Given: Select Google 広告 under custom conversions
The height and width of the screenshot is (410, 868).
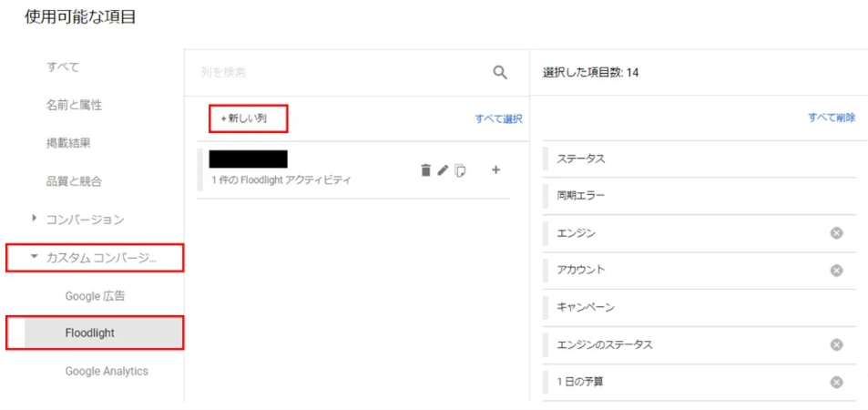Looking at the screenshot, I should [x=95, y=295].
